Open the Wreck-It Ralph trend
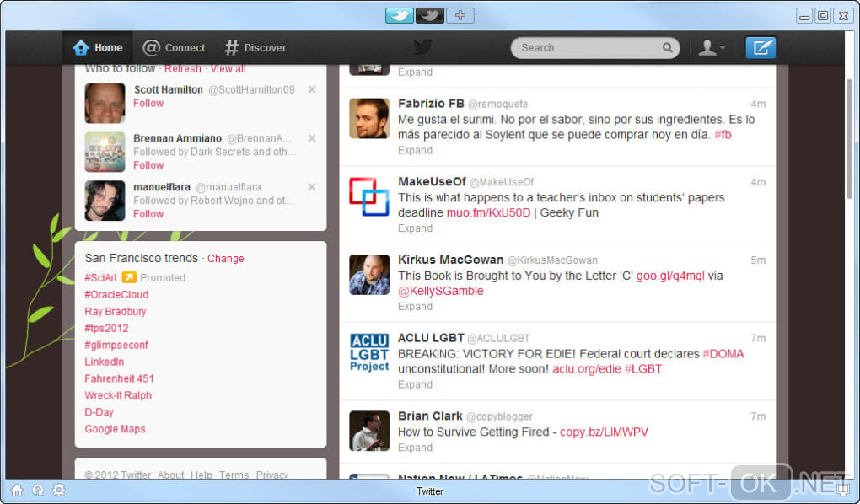 coord(118,395)
